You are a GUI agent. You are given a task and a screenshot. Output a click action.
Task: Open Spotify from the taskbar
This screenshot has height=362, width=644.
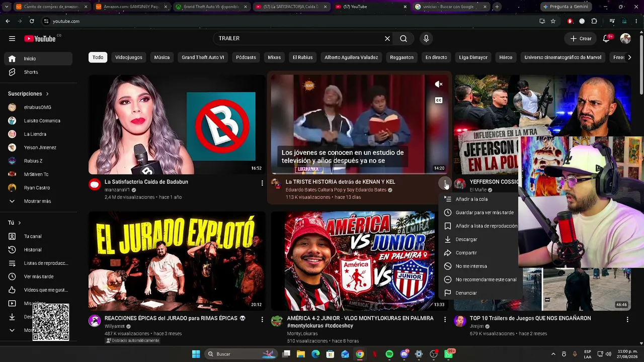[389, 354]
